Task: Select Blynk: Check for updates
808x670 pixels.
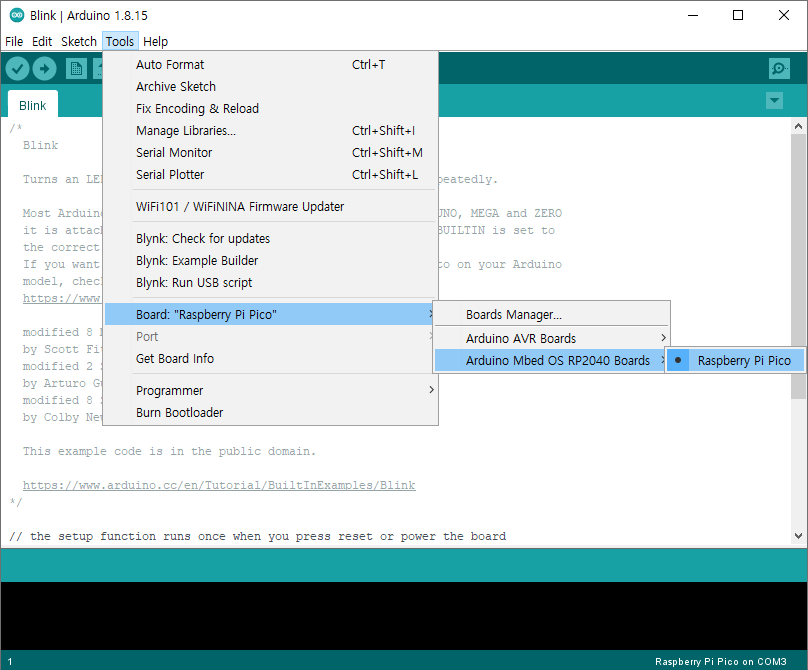Action: [x=271, y=238]
